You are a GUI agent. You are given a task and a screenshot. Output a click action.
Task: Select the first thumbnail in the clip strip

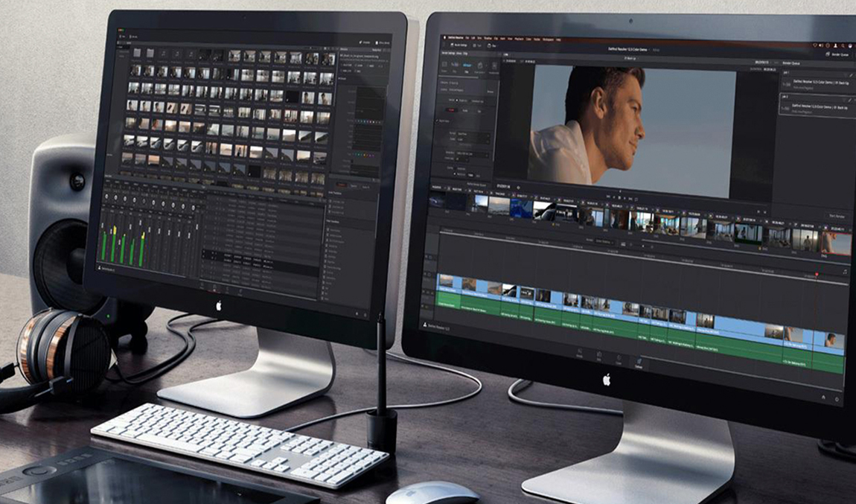click(437, 200)
